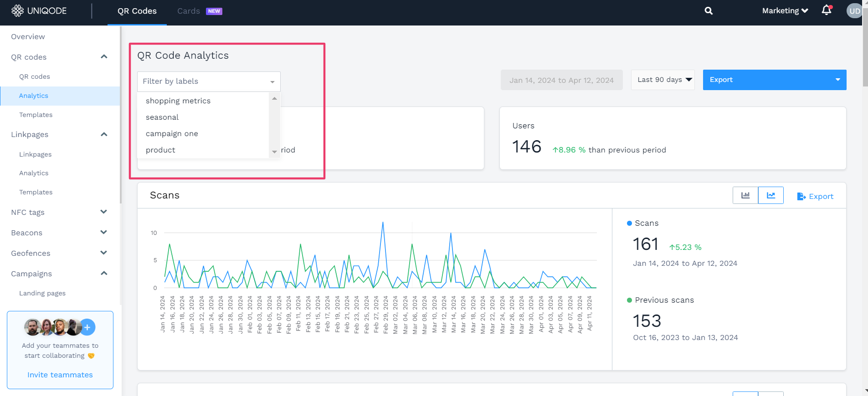Click the blue Export button
The height and width of the screenshot is (396, 868).
point(775,80)
